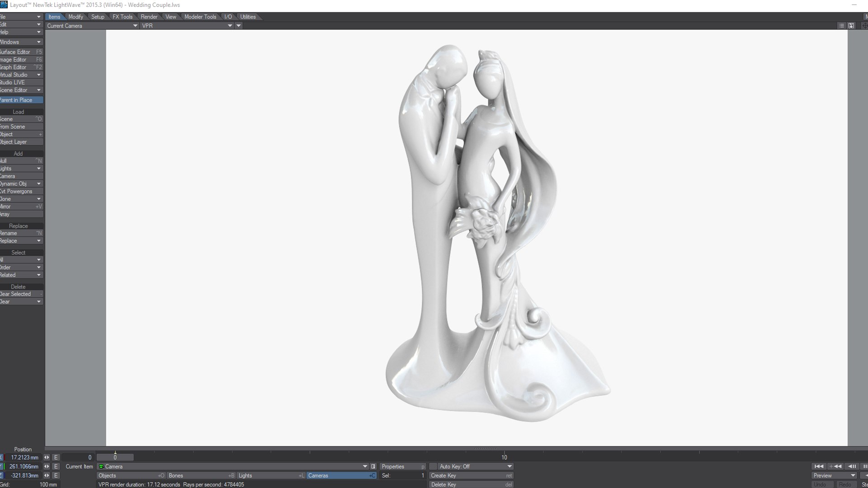Open the Current Camera view dropdown

click(92, 26)
